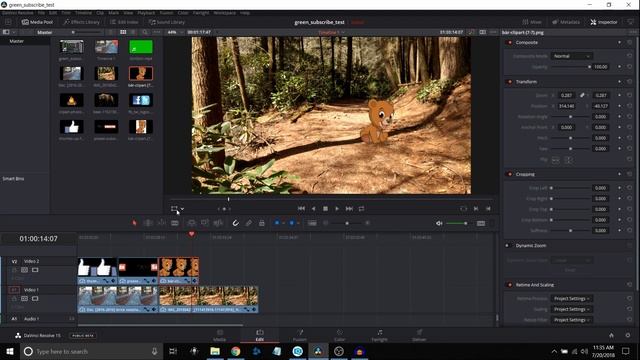640x360 pixels.
Task: Open the Playback menu
Action: click(146, 13)
